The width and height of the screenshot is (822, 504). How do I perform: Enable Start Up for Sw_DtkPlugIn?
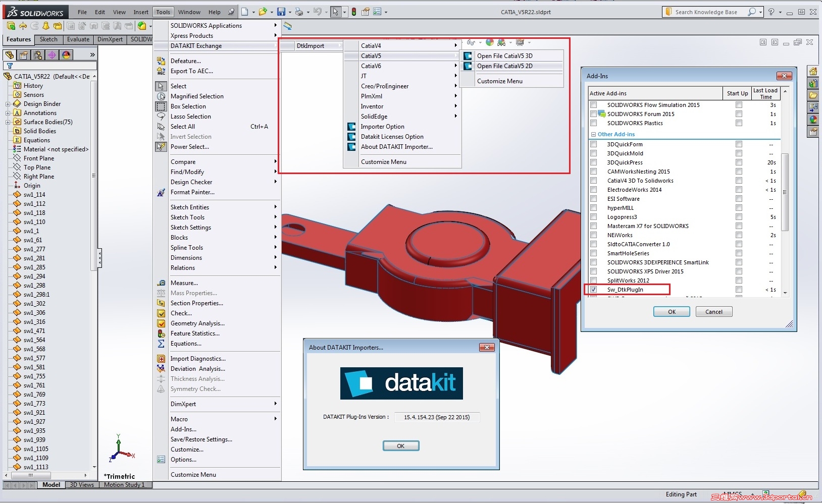[739, 290]
